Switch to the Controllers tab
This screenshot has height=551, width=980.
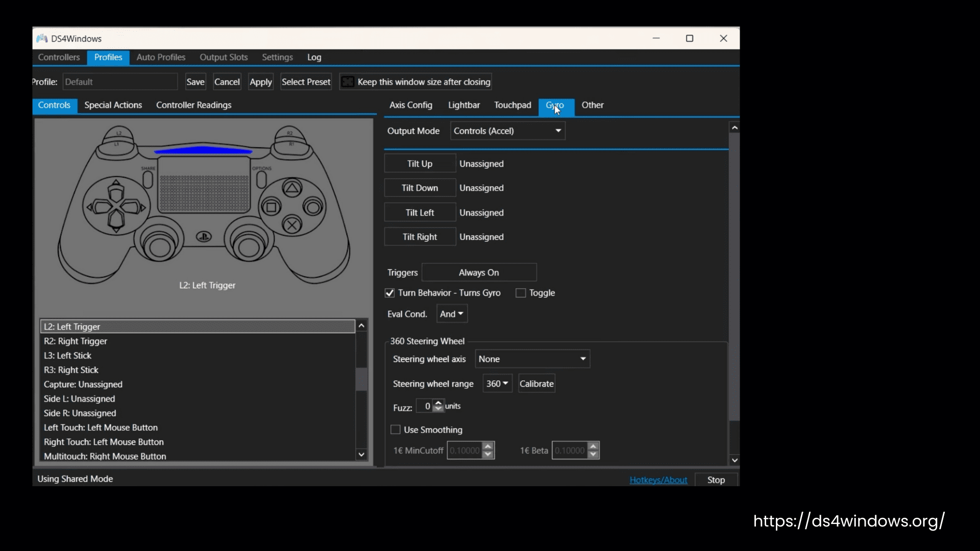(59, 57)
